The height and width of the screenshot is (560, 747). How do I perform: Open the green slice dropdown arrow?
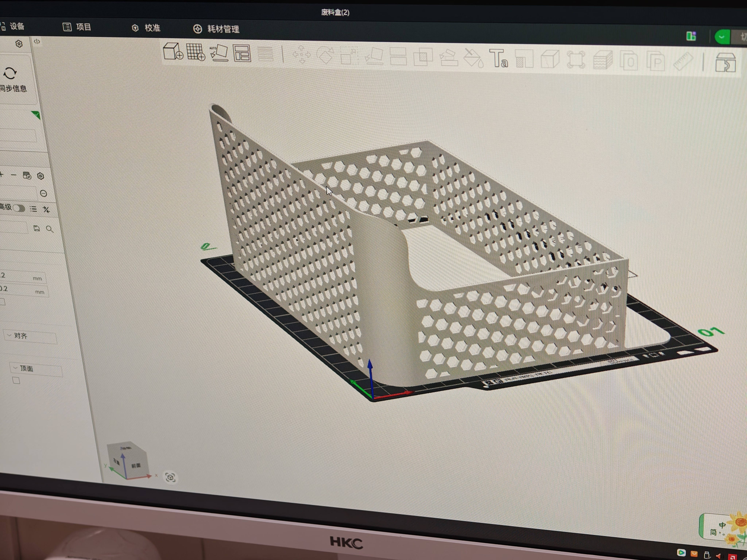click(722, 37)
